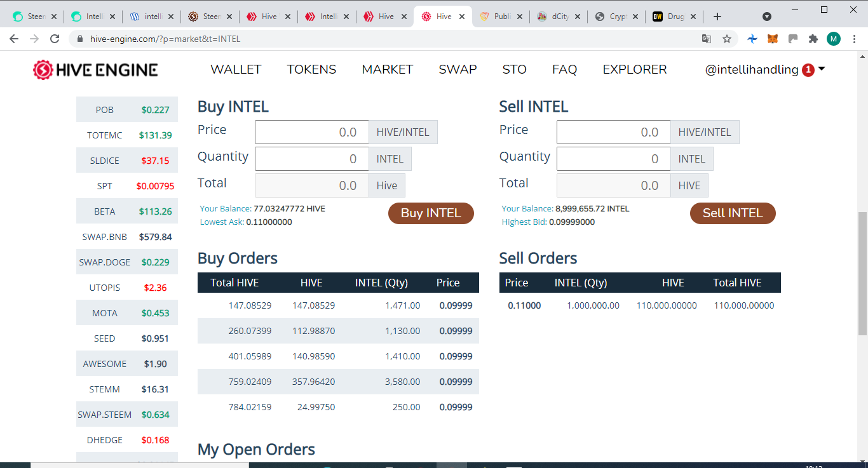Select the DHEDGE token row
Viewport: 868px width, 468px height.
(x=127, y=439)
